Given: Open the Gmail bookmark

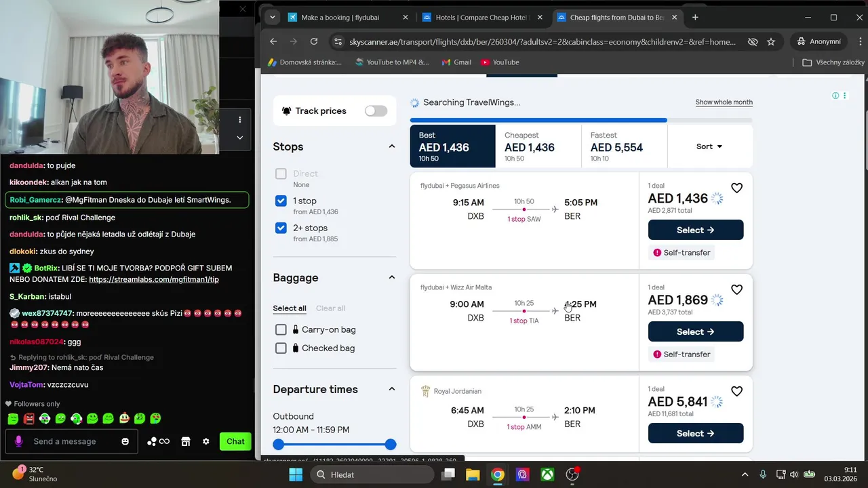Looking at the screenshot, I should 456,62.
